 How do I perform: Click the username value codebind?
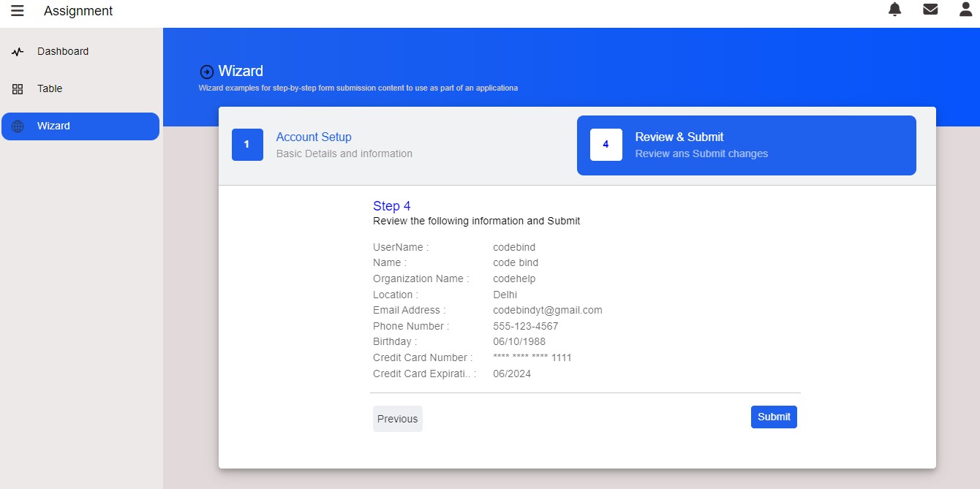514,247
